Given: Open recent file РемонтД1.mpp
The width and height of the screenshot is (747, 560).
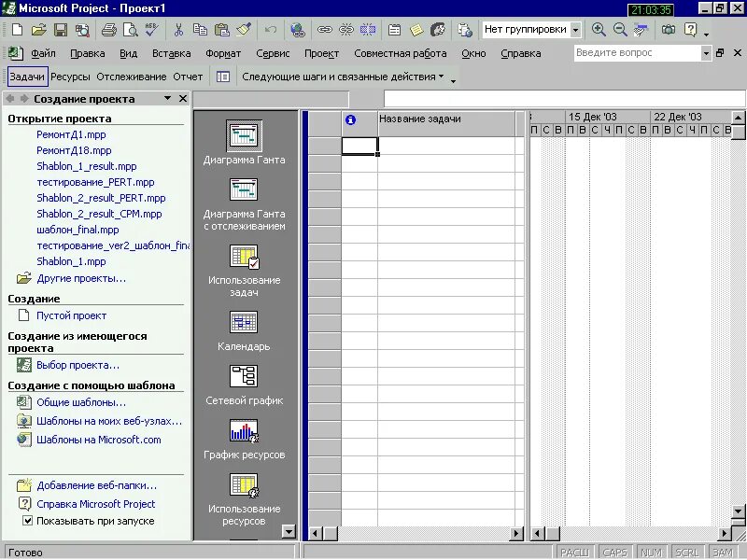Looking at the screenshot, I should 71,134.
